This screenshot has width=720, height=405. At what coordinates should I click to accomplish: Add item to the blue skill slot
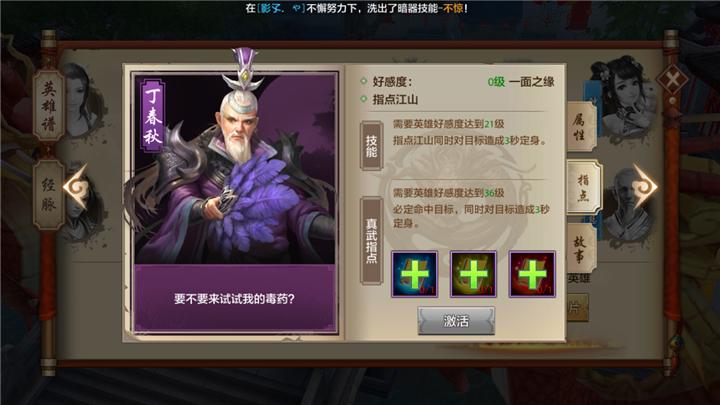point(414,274)
